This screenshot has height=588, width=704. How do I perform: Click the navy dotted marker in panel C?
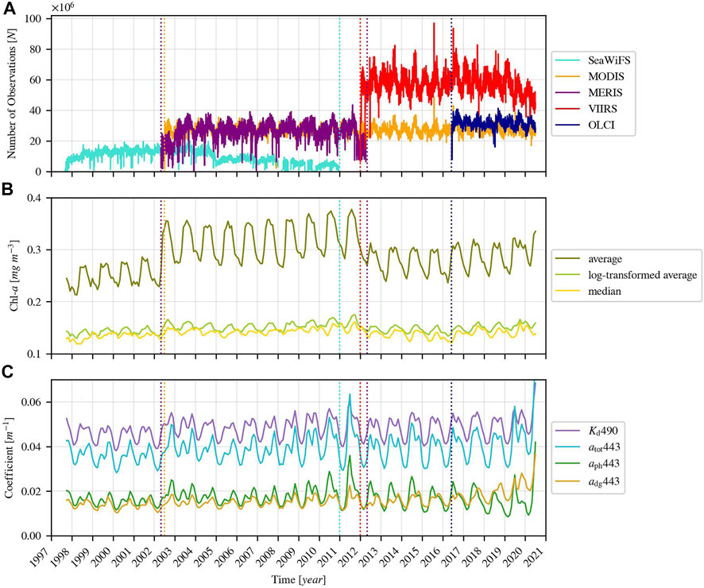(x=451, y=458)
